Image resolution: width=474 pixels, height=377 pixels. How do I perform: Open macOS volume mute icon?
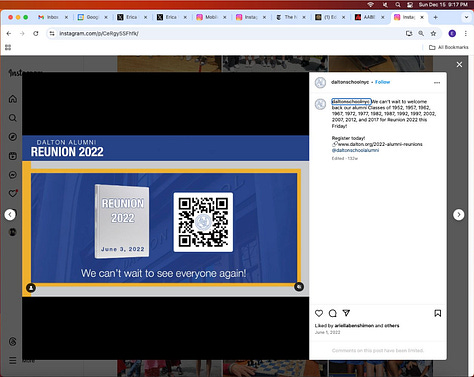click(x=385, y=5)
